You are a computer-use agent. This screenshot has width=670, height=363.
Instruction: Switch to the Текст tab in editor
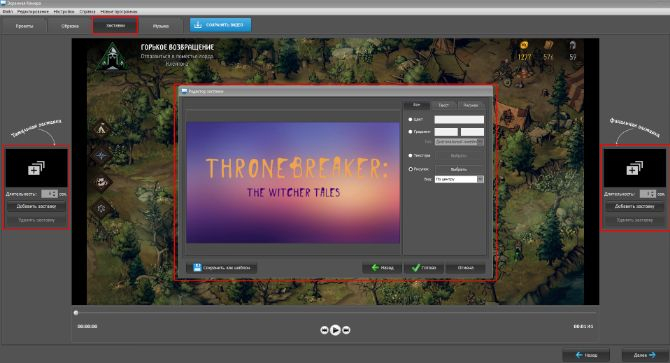[444, 105]
